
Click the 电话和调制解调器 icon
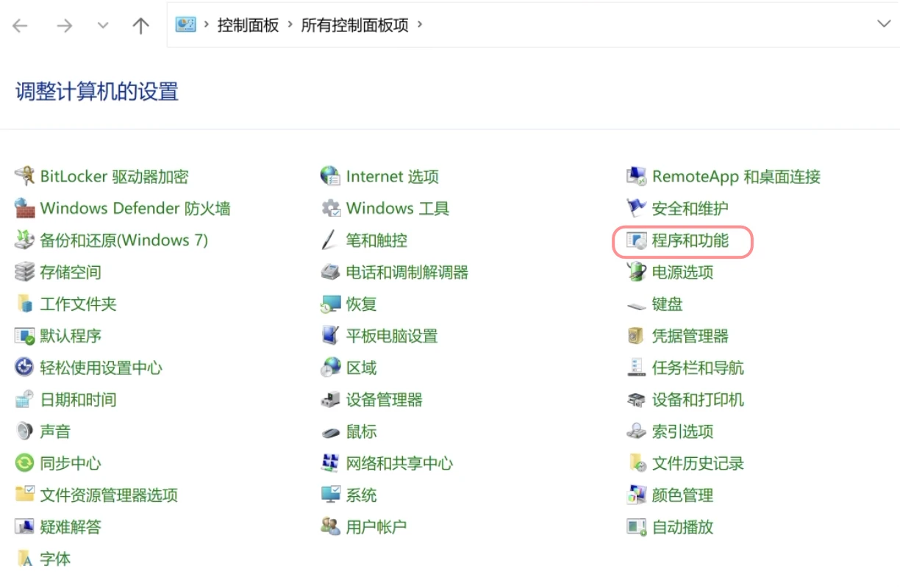tap(331, 272)
